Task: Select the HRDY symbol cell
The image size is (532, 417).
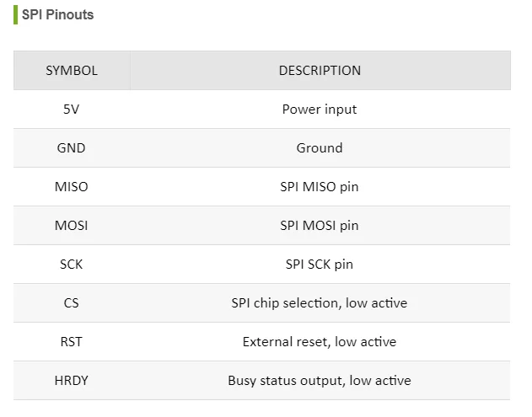Action: [x=72, y=381]
